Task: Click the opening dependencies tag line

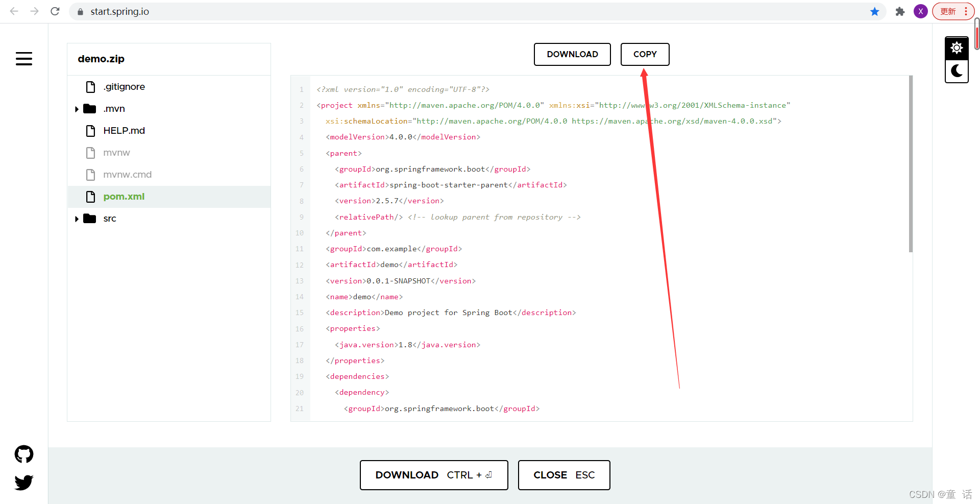Action: [357, 376]
